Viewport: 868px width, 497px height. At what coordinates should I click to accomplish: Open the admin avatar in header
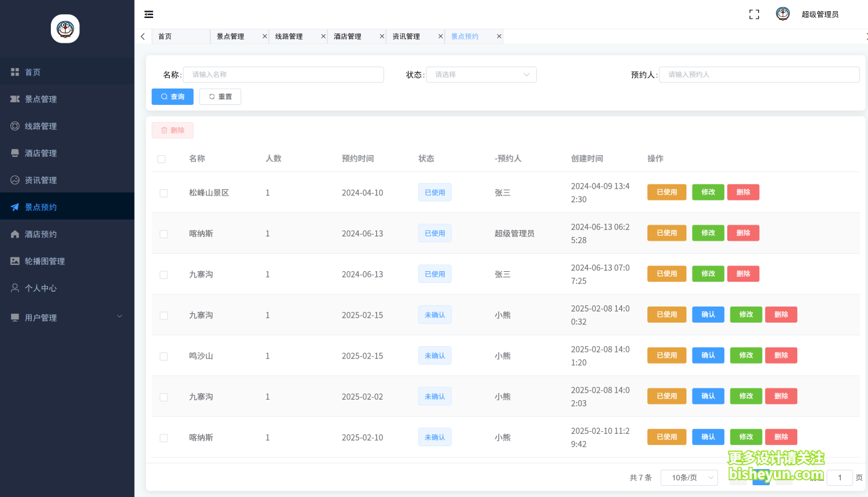(783, 14)
